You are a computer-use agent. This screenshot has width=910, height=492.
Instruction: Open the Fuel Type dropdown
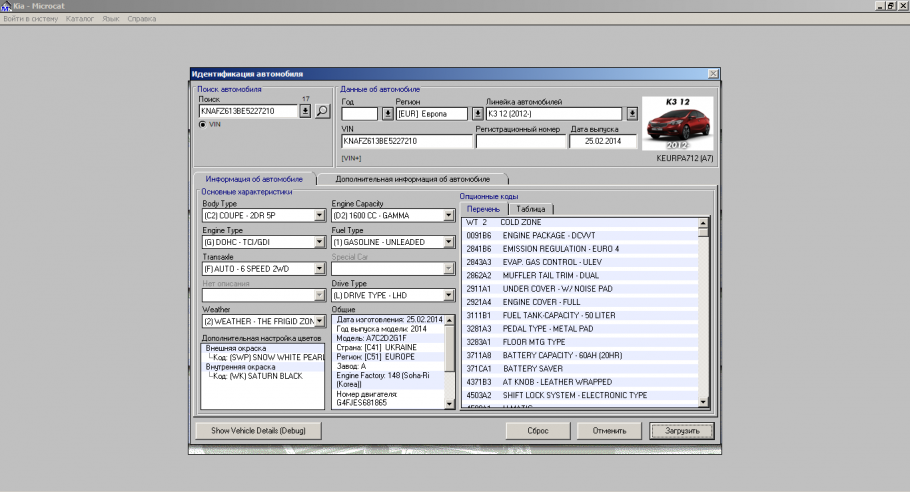pyautogui.click(x=448, y=242)
